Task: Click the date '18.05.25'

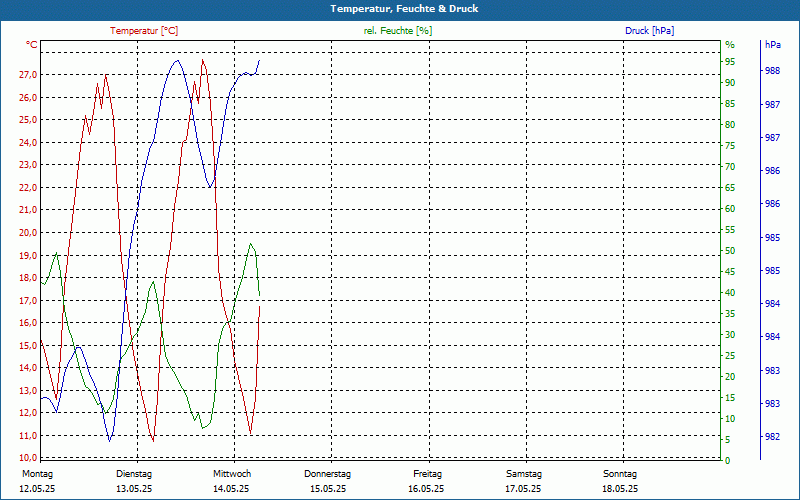Action: (x=620, y=489)
